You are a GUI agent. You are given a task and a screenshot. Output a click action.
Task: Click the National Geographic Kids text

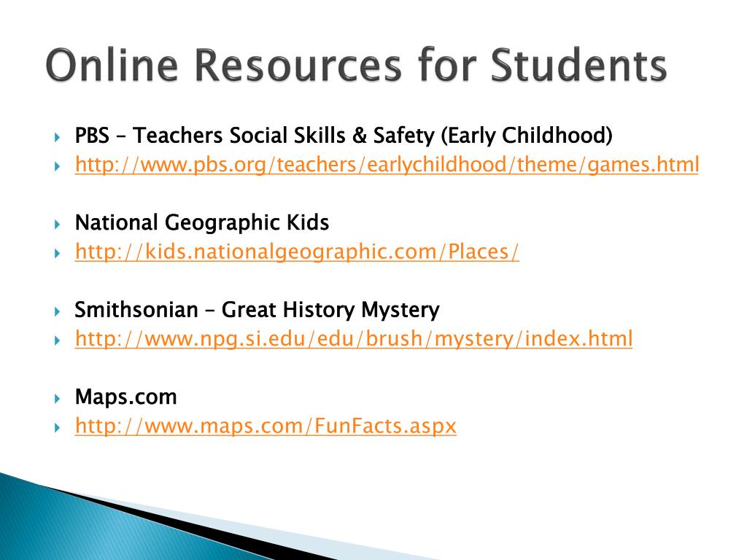tap(202, 223)
